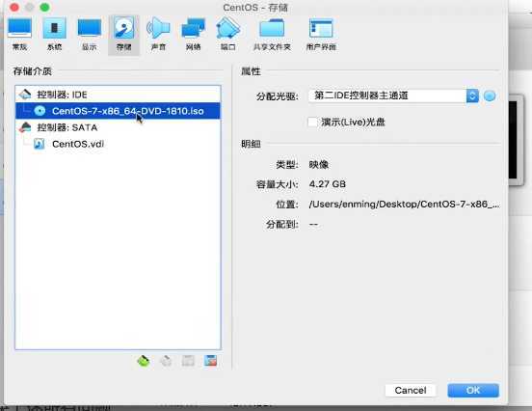Screen dimensions: 532x411
Task: Select the 控制器: SATA controller row
Action: click(118, 127)
